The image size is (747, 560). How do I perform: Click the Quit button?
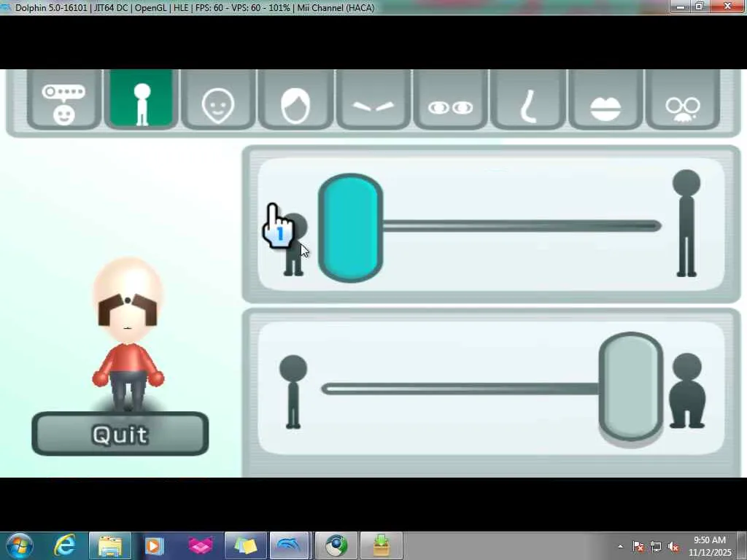point(120,434)
